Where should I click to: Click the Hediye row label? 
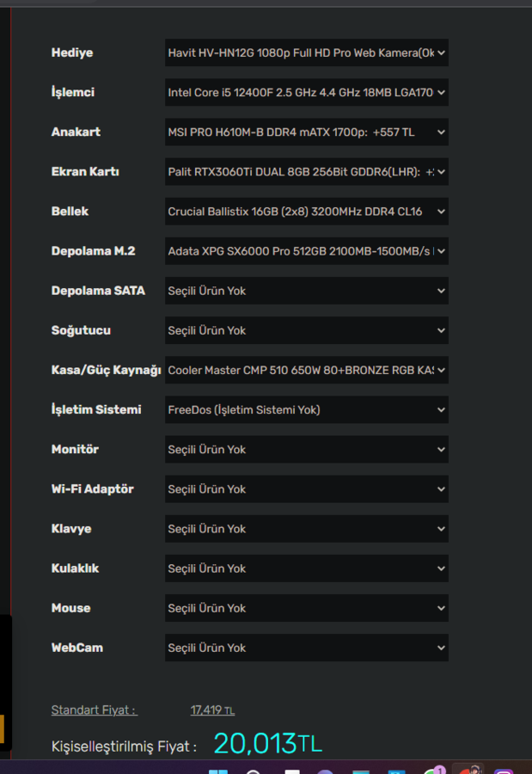click(x=72, y=52)
